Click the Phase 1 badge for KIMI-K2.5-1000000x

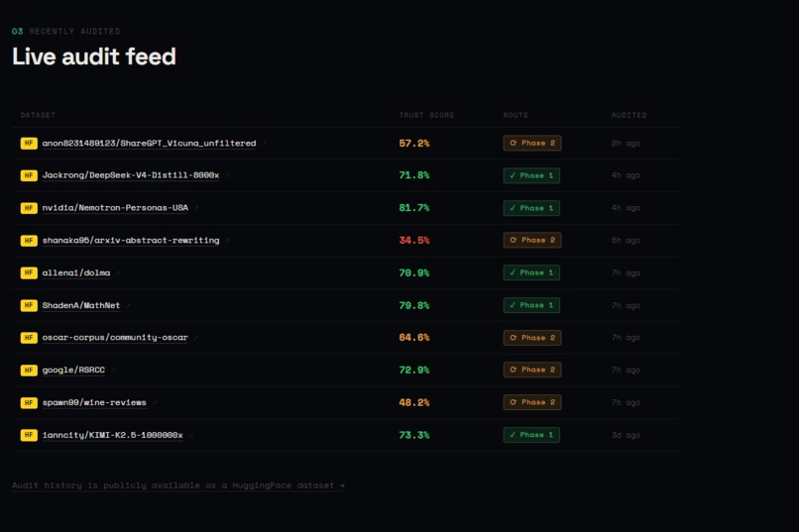pos(531,435)
